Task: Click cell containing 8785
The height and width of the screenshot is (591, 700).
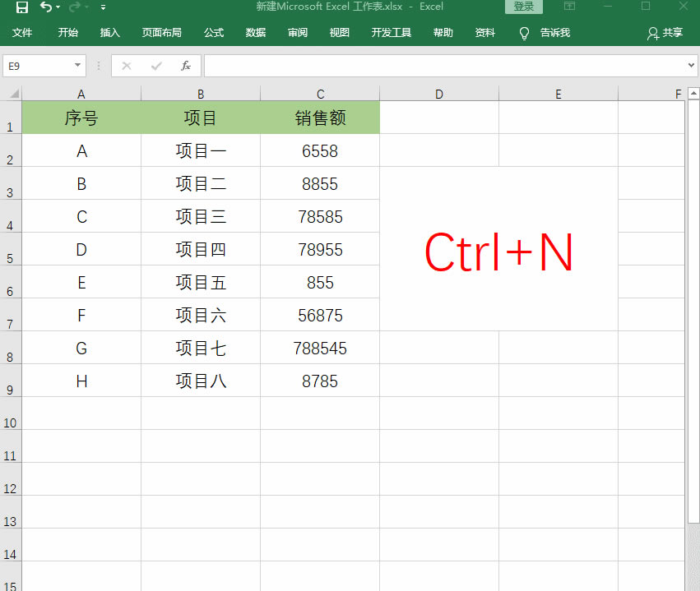Action: point(320,381)
